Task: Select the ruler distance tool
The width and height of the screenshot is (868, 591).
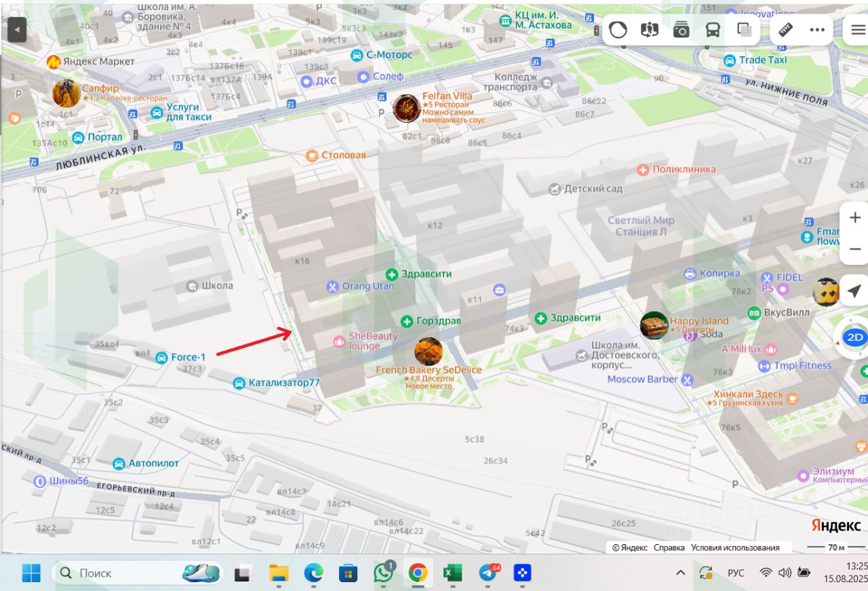Action: point(786,29)
